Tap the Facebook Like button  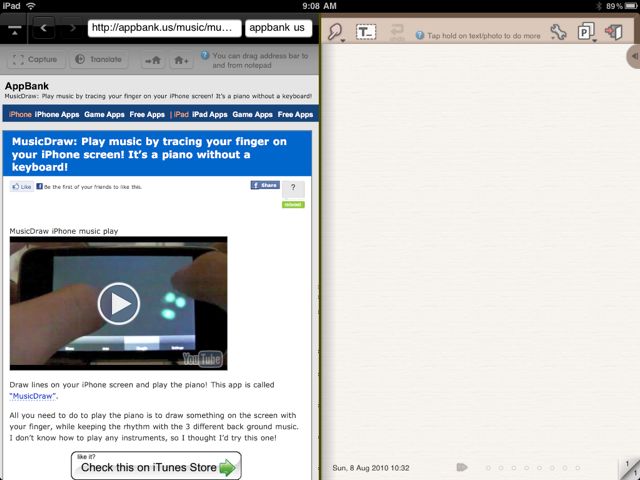click(x=22, y=187)
